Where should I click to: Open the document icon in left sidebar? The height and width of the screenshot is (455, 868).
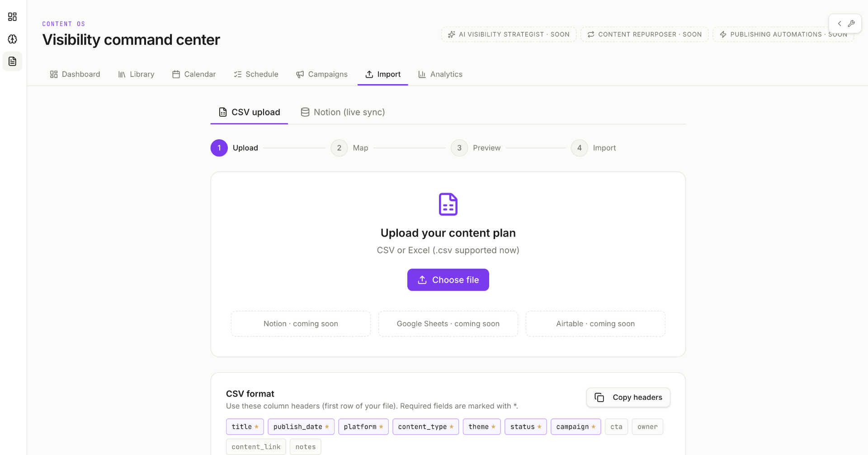tap(12, 61)
